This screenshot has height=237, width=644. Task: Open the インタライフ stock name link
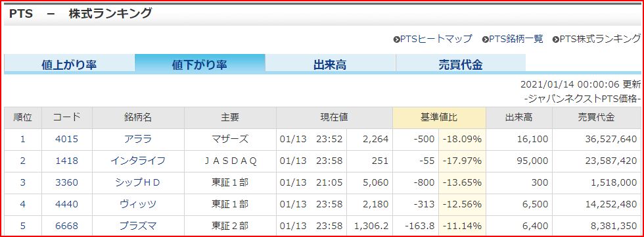click(x=138, y=161)
